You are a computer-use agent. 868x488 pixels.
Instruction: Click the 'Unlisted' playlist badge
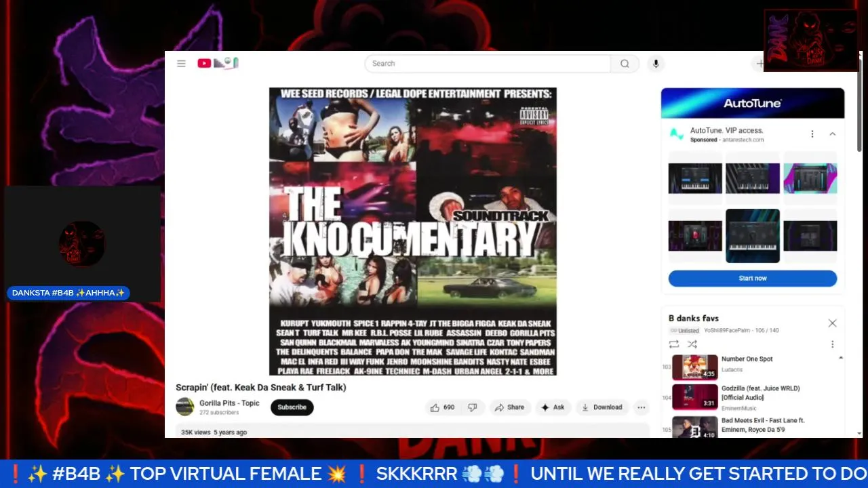pos(684,331)
